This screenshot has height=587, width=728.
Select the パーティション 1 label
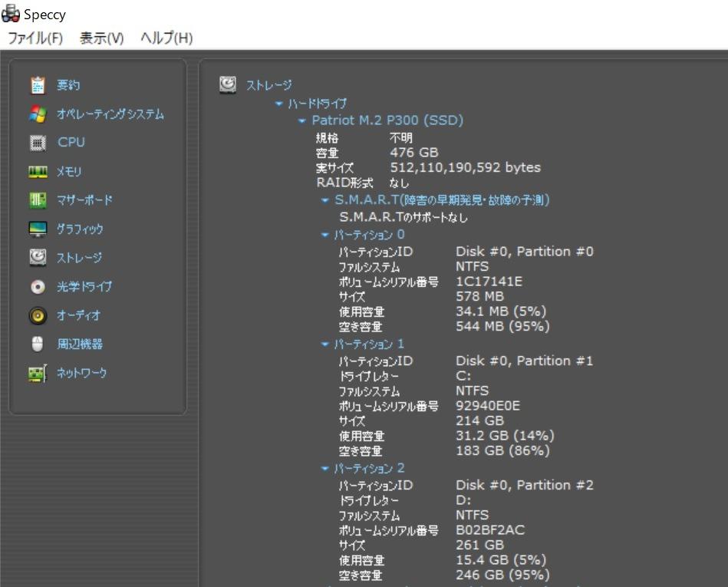[x=369, y=344]
